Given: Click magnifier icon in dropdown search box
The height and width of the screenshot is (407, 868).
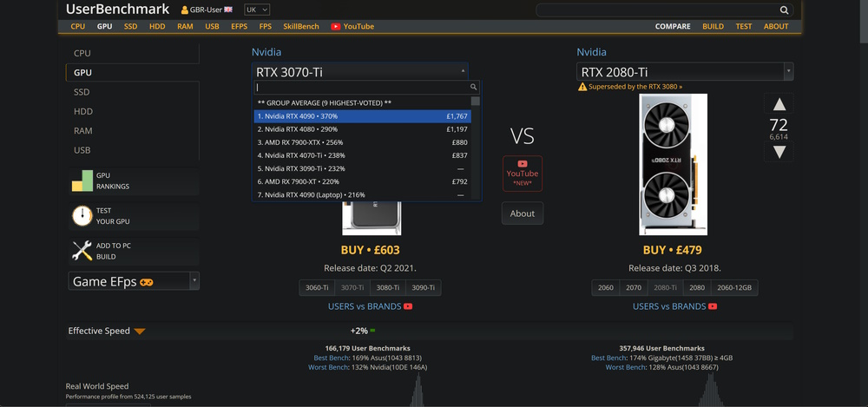Looking at the screenshot, I should (473, 87).
